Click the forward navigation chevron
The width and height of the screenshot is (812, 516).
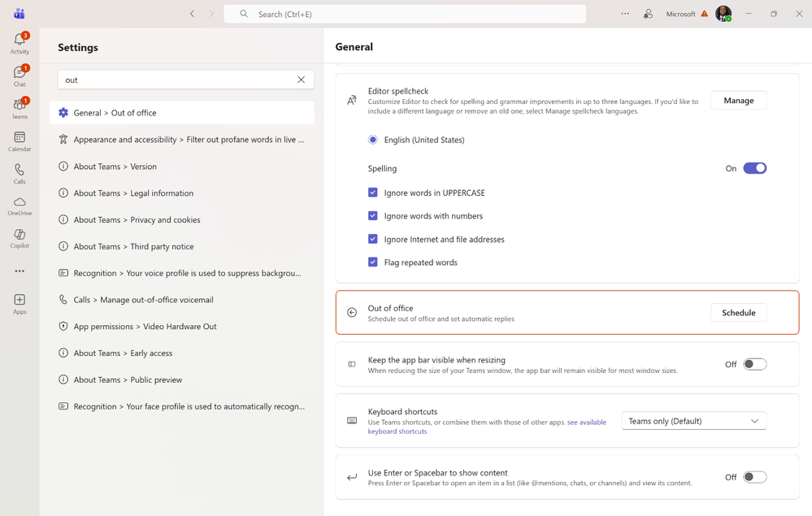(x=211, y=14)
